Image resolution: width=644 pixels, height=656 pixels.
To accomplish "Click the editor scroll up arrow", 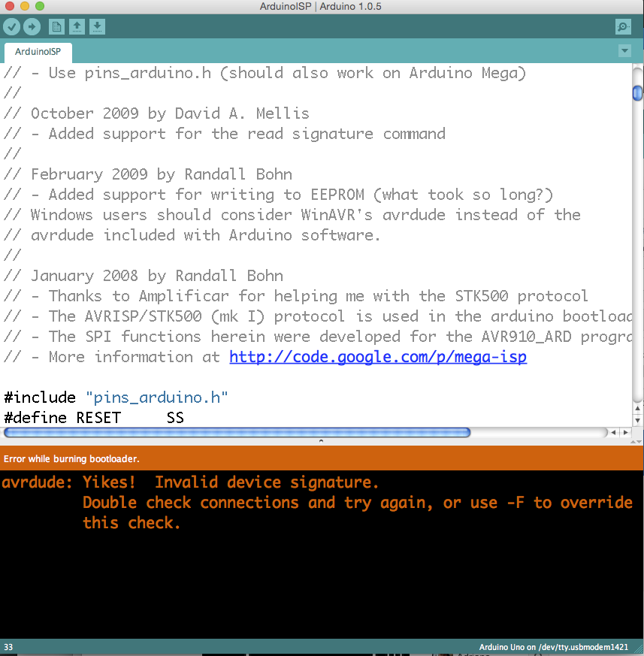I will click(637, 408).
